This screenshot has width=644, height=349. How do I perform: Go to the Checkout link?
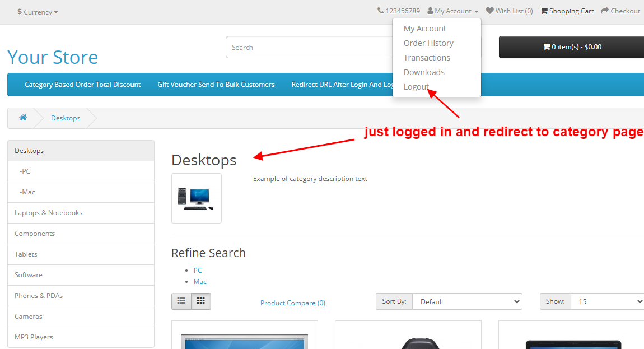pyautogui.click(x=625, y=11)
